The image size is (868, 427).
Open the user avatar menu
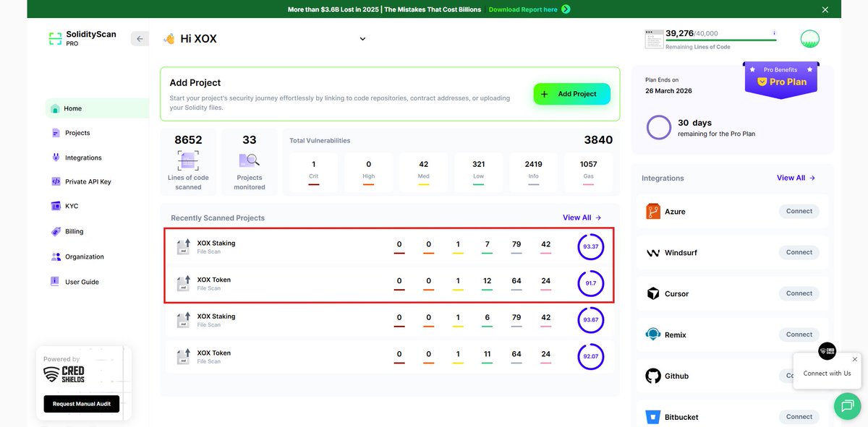click(x=810, y=39)
